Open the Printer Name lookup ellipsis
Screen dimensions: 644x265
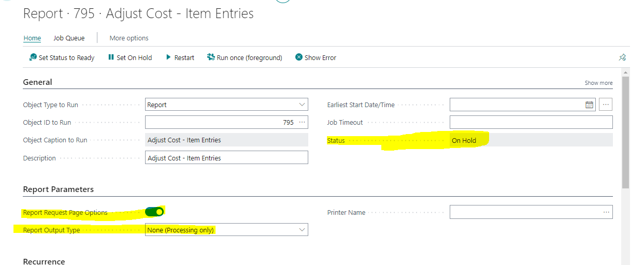(x=606, y=212)
